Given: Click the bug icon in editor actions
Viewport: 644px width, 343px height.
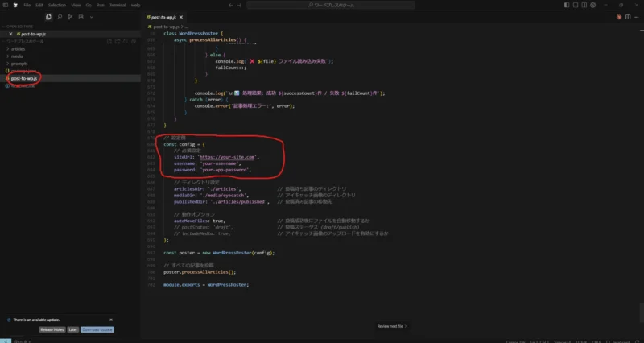Looking at the screenshot, I should pyautogui.click(x=619, y=17).
